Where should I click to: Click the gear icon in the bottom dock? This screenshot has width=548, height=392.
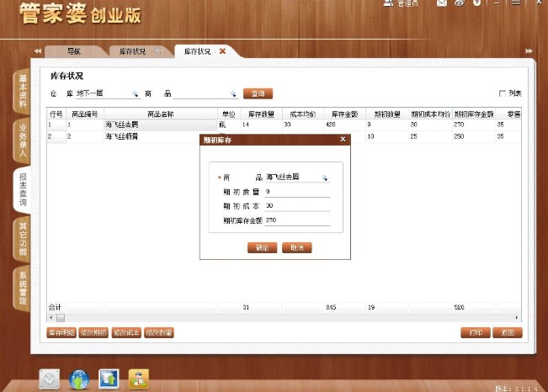52,379
